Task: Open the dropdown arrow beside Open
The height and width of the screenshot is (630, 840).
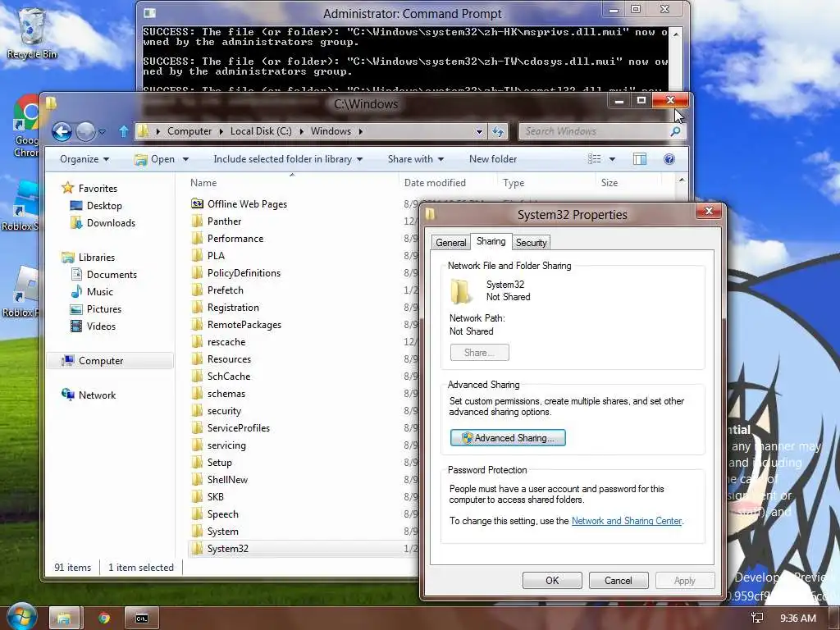Action: point(185,159)
